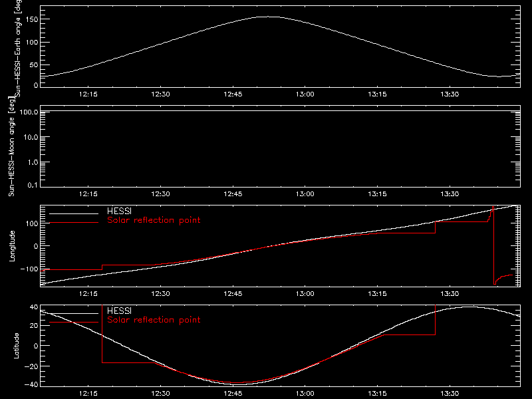Click the 1.0 tick on Moon angle plot

coord(33,162)
